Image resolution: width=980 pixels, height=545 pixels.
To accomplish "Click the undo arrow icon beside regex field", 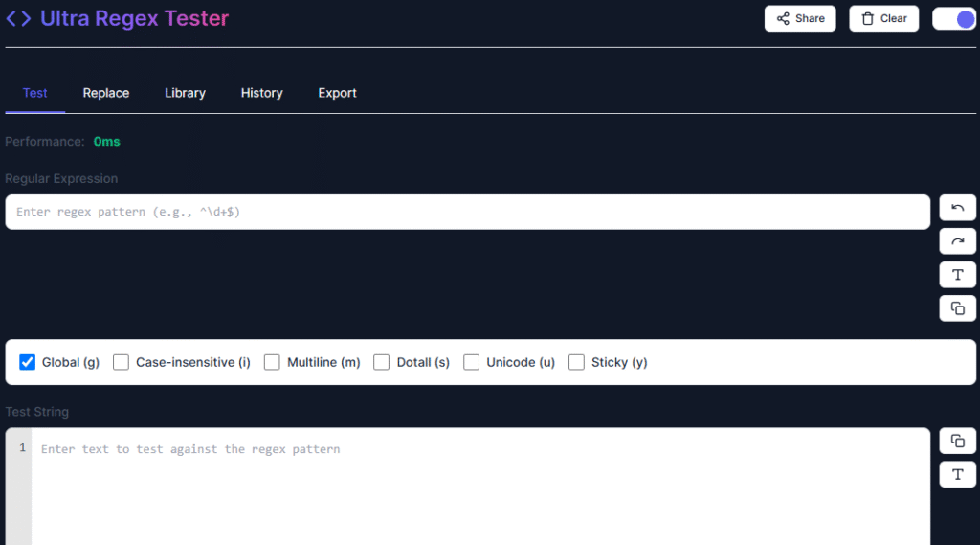I will click(x=957, y=208).
